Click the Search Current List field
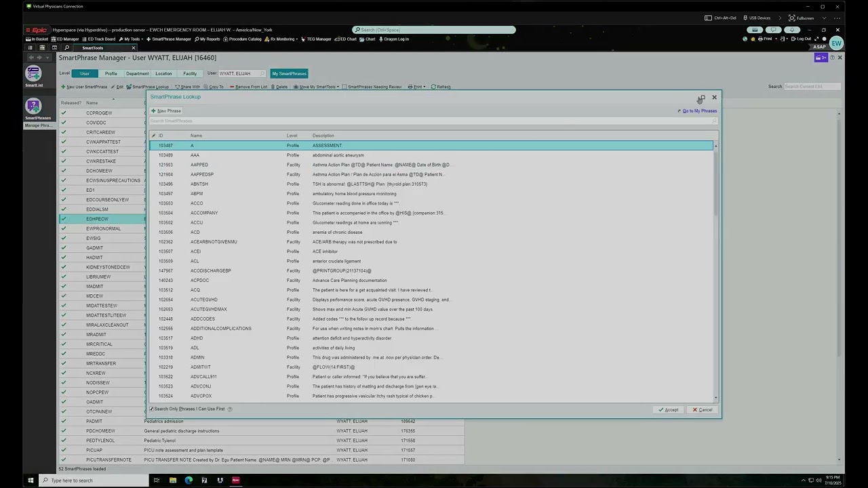This screenshot has height=488, width=868. tap(812, 87)
